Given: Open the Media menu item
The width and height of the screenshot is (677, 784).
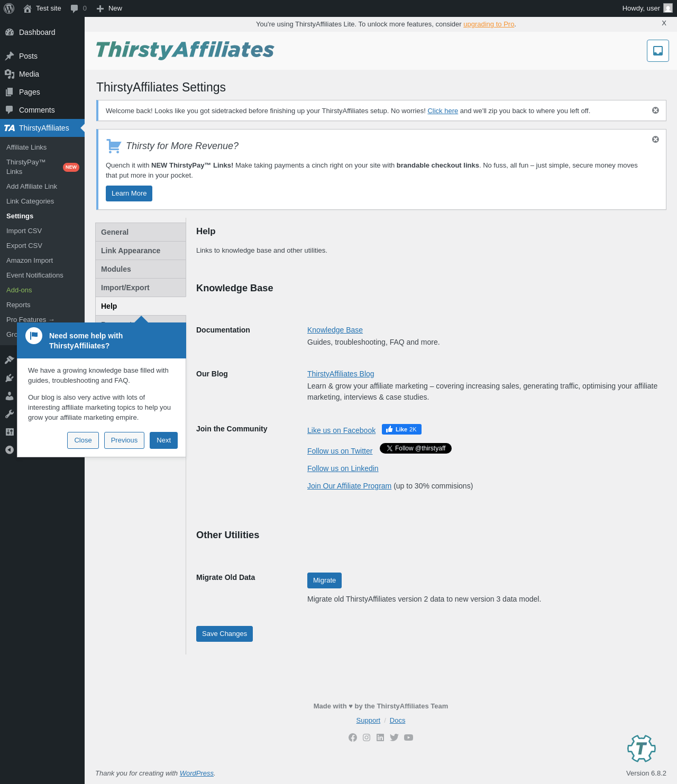Looking at the screenshot, I should [x=42, y=74].
